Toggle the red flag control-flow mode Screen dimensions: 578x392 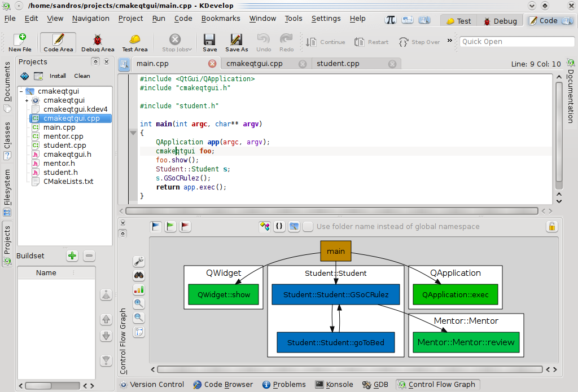point(185,226)
